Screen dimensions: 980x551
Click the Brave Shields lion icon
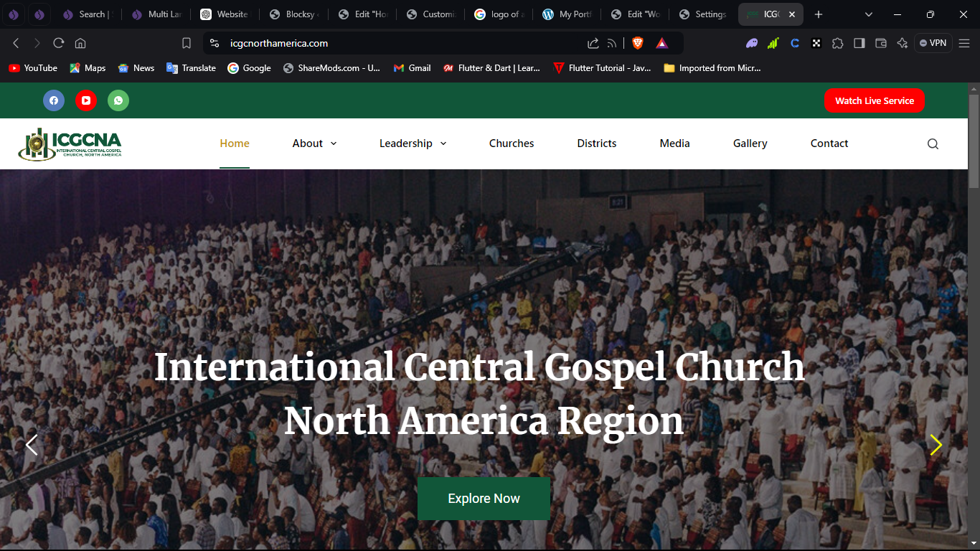[638, 43]
